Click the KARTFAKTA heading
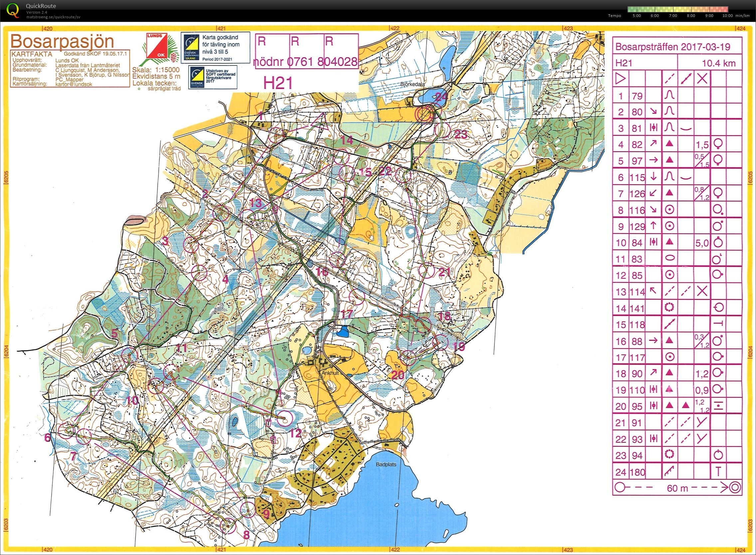This screenshot has width=756, height=555. tap(32, 54)
